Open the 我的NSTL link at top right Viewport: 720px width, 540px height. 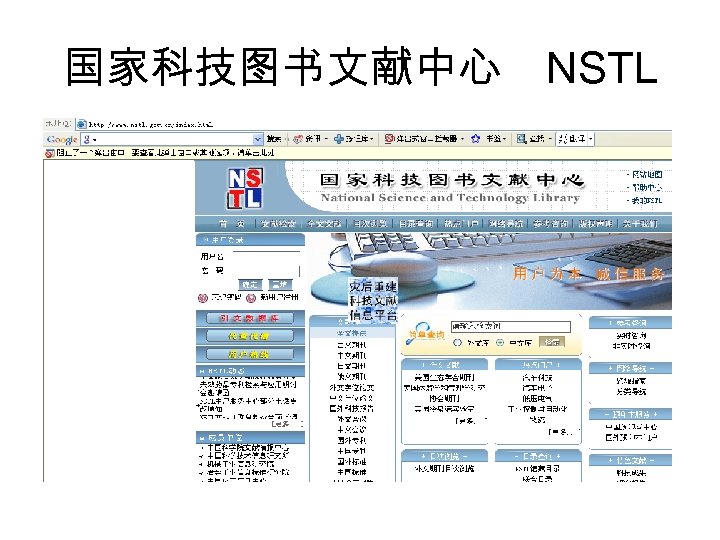[x=647, y=201]
